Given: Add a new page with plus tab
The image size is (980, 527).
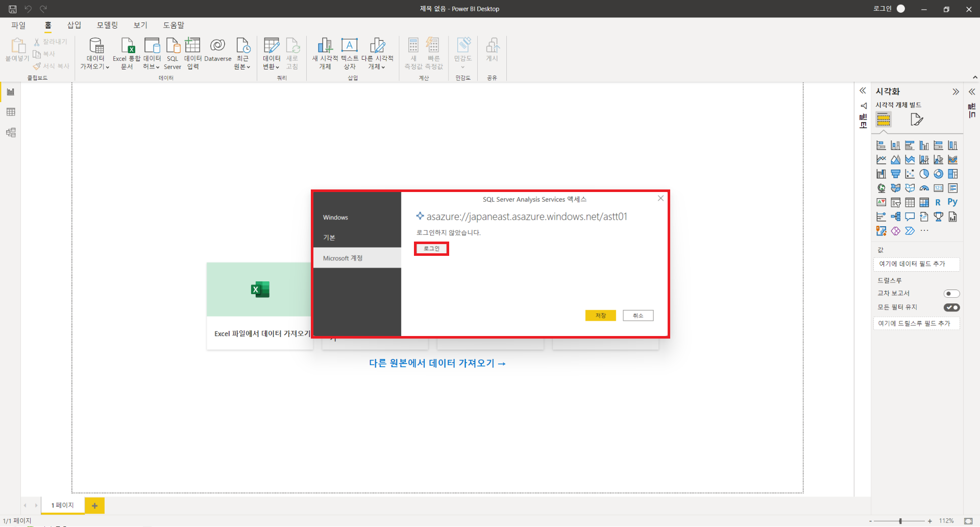Looking at the screenshot, I should point(94,506).
